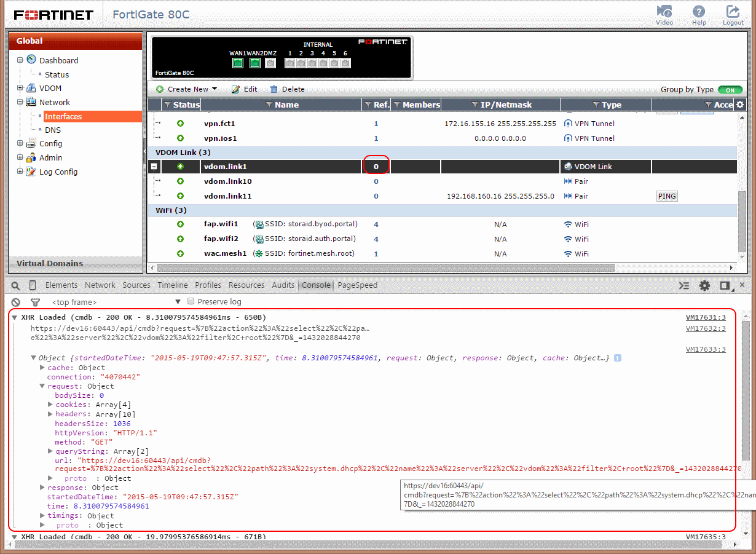Open the console filter funnel icon

[35, 302]
